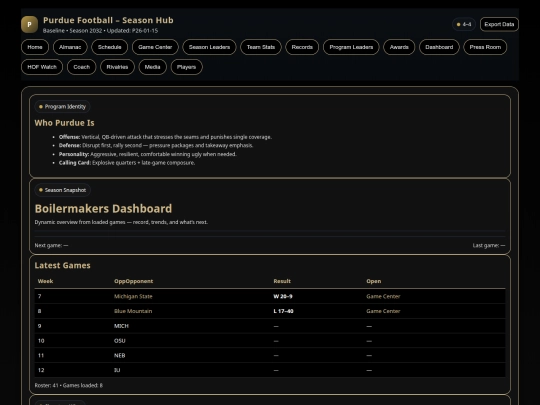Click the Baseline Season 2032 subtitle
Viewport: 540px width, 405px height.
[101, 31]
